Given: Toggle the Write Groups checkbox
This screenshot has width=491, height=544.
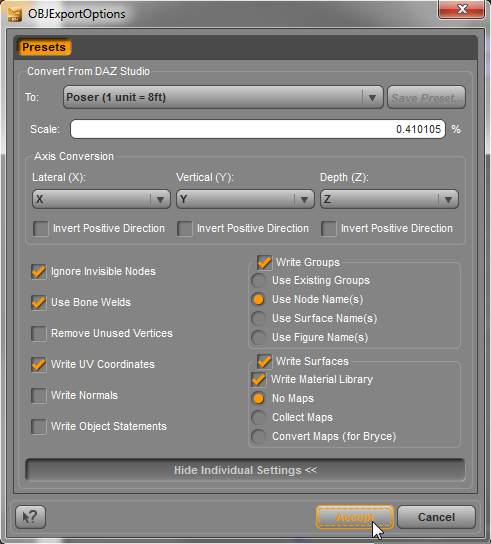Looking at the screenshot, I should click(x=264, y=263).
